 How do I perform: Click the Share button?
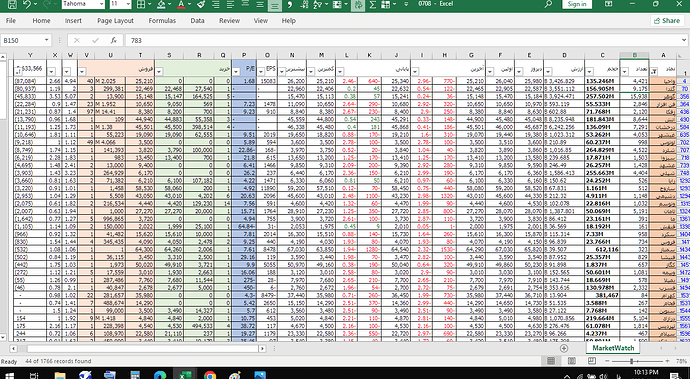click(x=667, y=21)
